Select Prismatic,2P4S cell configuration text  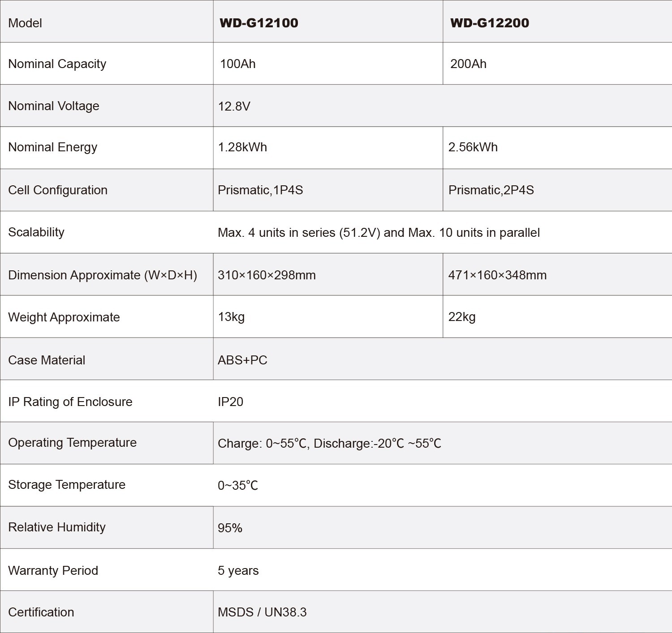(491, 190)
